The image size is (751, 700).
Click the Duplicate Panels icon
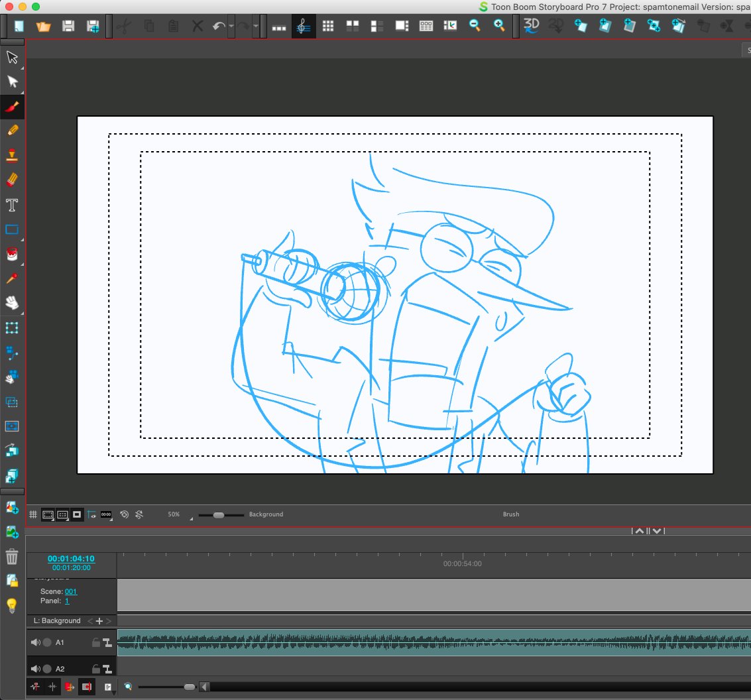[x=678, y=26]
